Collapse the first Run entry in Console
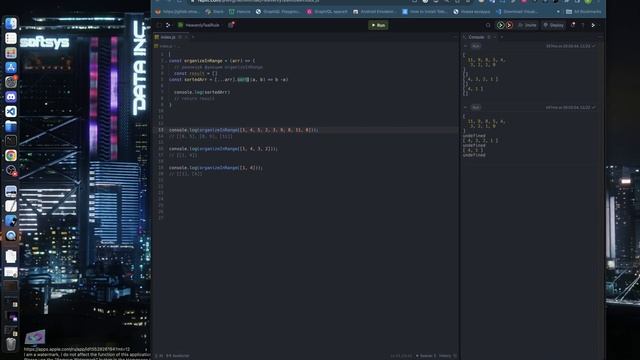The image size is (640, 360). [x=465, y=46]
